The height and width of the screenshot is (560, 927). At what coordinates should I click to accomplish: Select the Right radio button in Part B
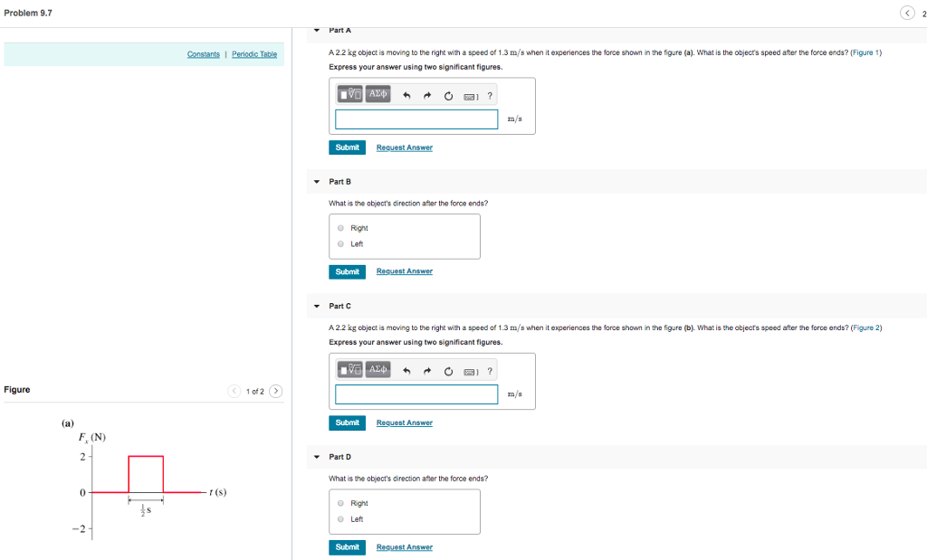341,228
